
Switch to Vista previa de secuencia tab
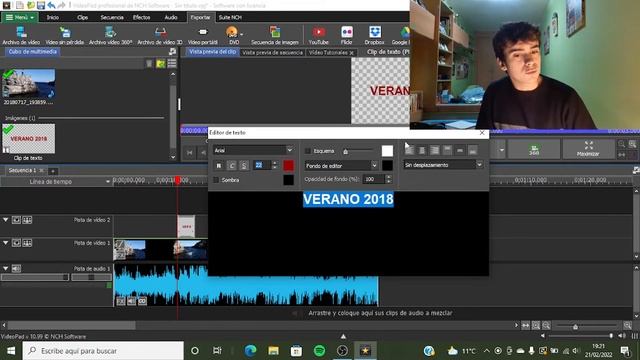[272, 53]
